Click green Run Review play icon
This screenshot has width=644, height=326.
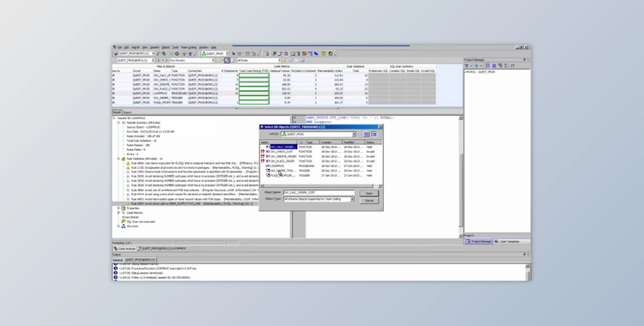coord(159,60)
